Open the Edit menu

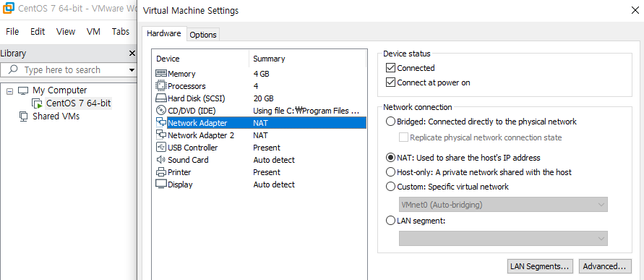coord(38,32)
